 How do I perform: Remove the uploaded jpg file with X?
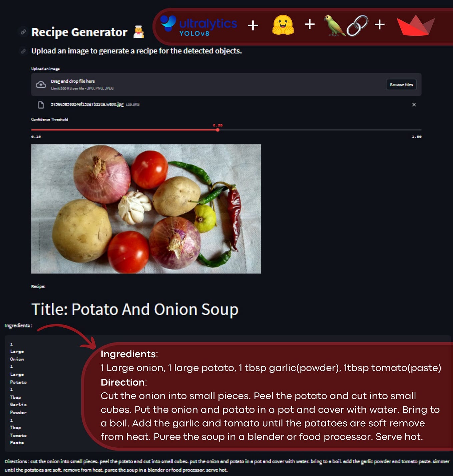pyautogui.click(x=414, y=105)
